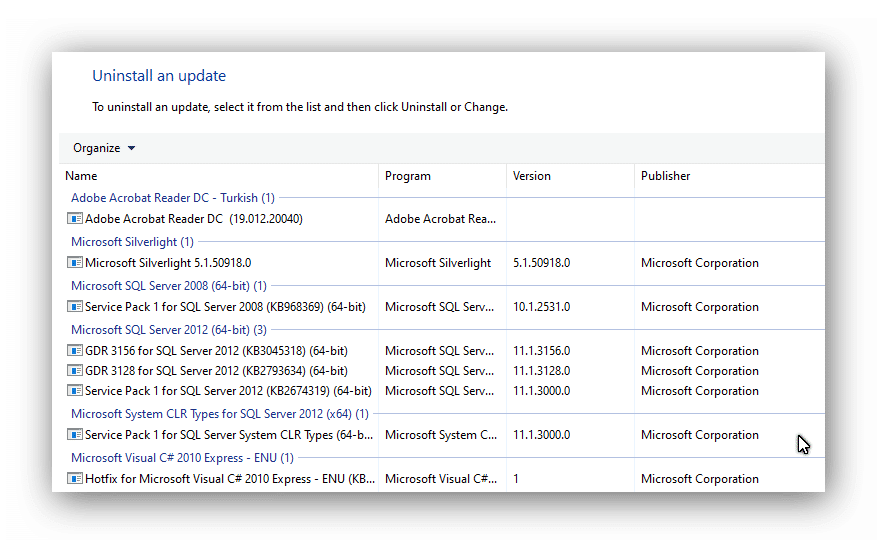The image size is (877, 544).
Task: Click icon for SQL Server 2008 Service Pack 1
Action: [75, 307]
